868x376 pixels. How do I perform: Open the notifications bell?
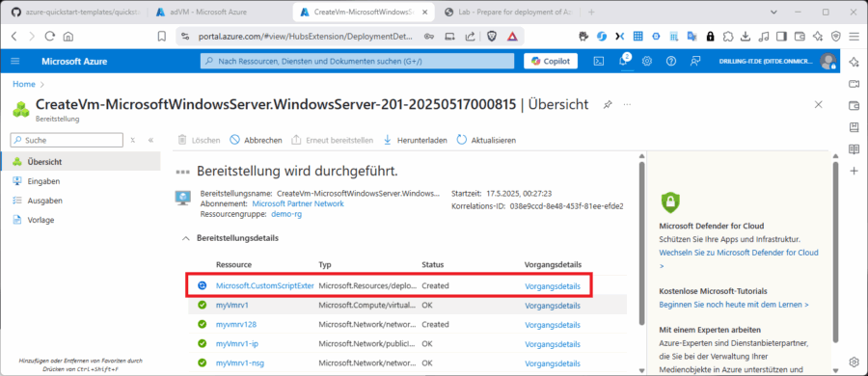point(623,62)
